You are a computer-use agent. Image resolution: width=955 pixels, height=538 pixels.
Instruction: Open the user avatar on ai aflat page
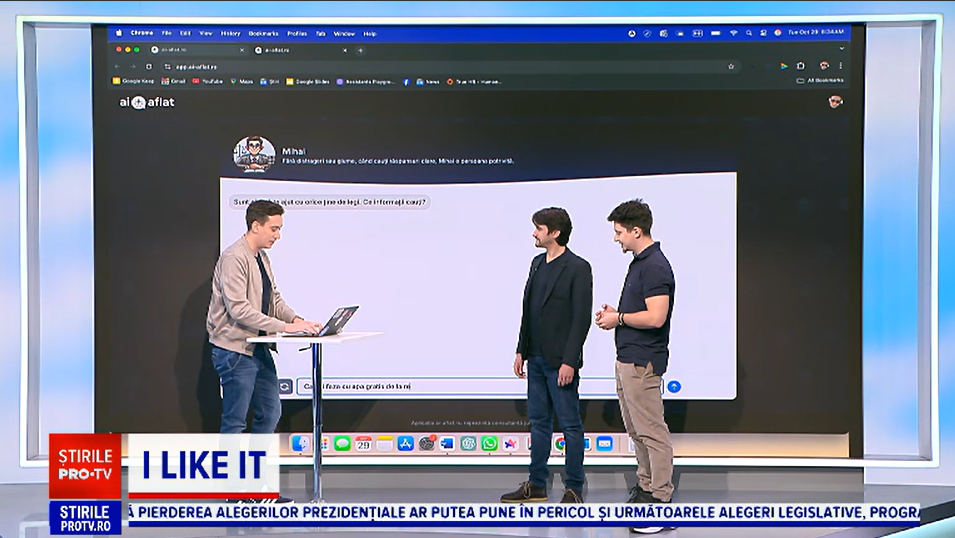click(836, 102)
